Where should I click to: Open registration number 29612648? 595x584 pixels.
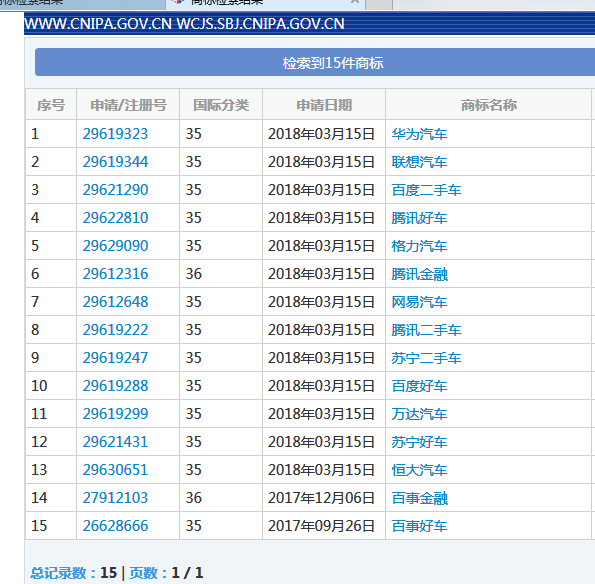coord(115,302)
